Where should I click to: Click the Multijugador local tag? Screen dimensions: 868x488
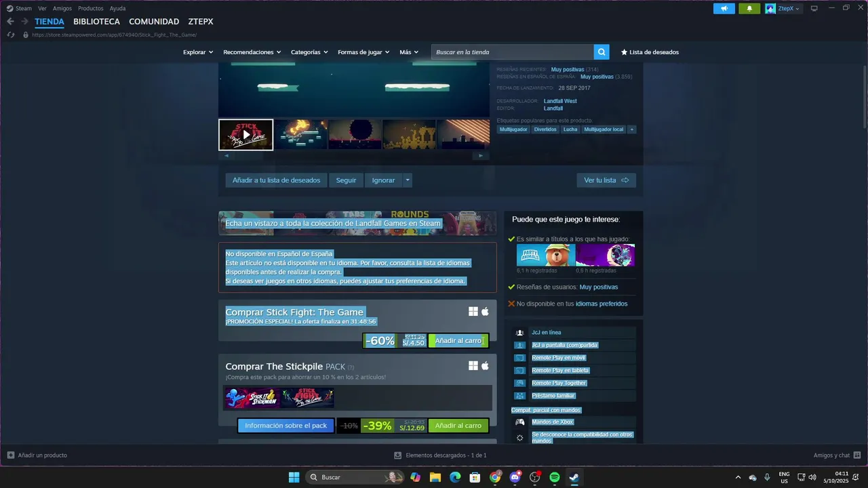pyautogui.click(x=604, y=129)
